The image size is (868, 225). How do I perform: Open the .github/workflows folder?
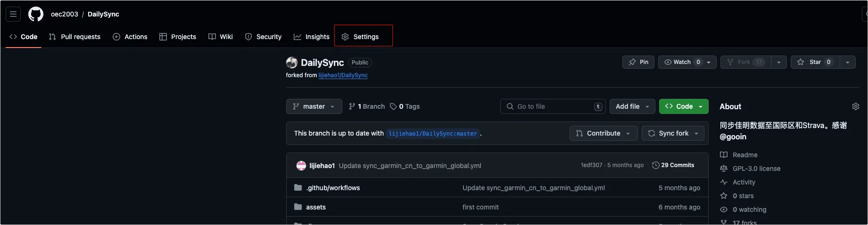click(333, 188)
